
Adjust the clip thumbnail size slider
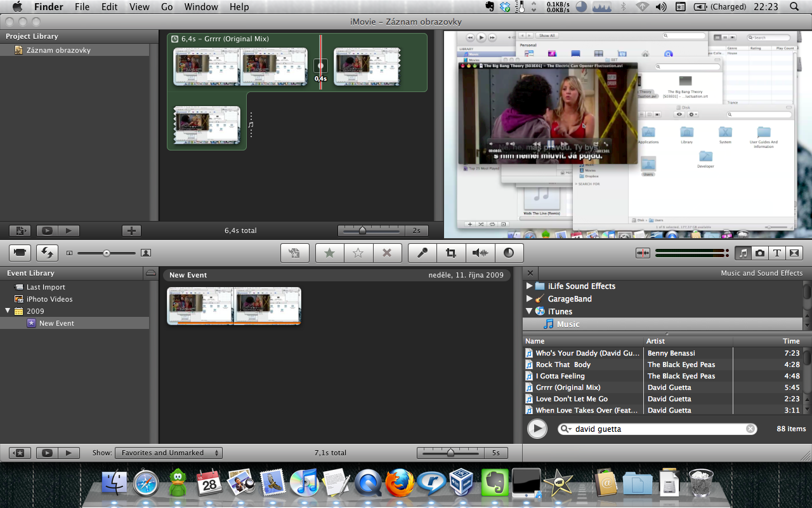[x=107, y=253]
